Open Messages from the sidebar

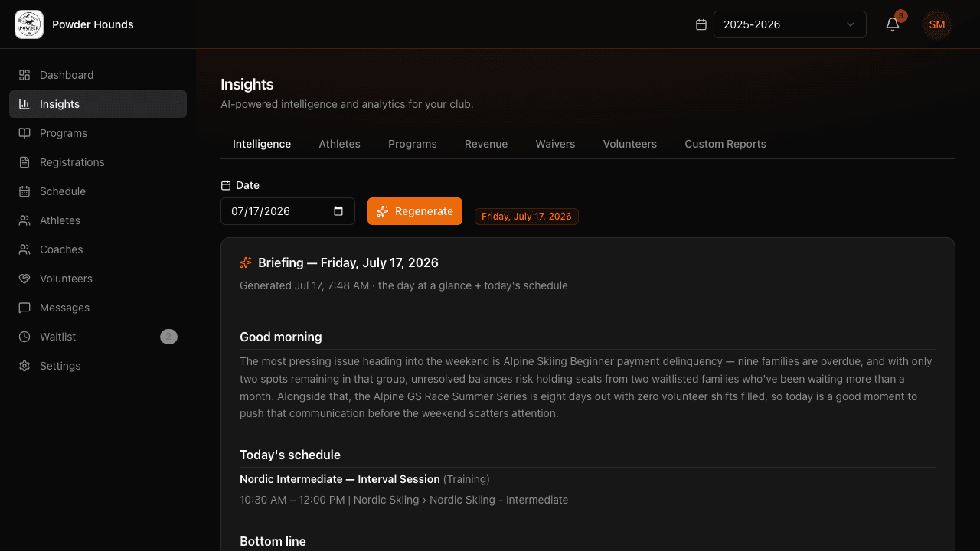tap(98, 308)
